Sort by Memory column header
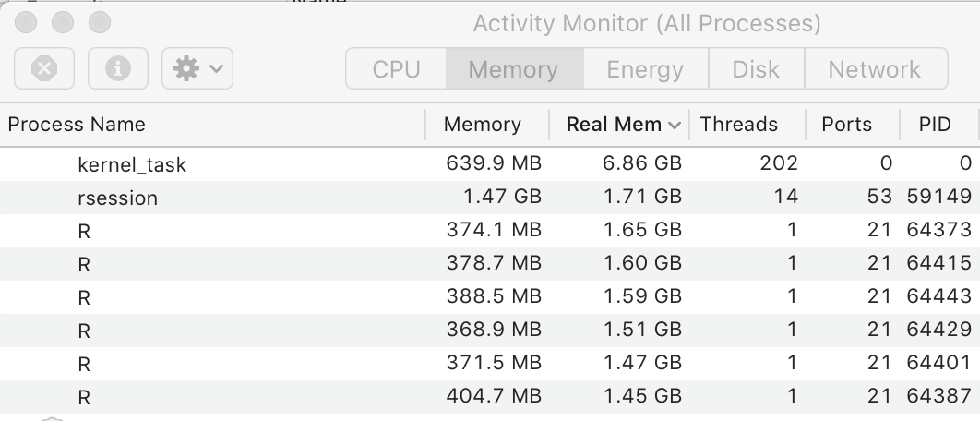Screen dimensions: 980x421 [483, 124]
